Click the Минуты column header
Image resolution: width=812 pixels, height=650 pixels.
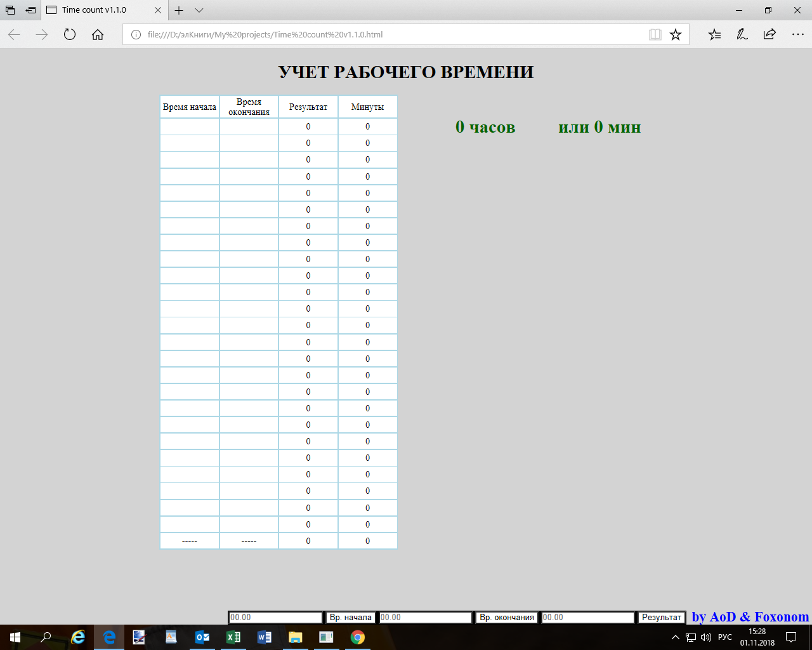[x=368, y=107]
